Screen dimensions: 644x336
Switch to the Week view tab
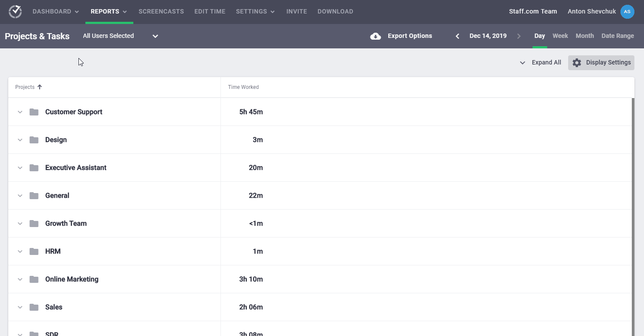pyautogui.click(x=560, y=36)
